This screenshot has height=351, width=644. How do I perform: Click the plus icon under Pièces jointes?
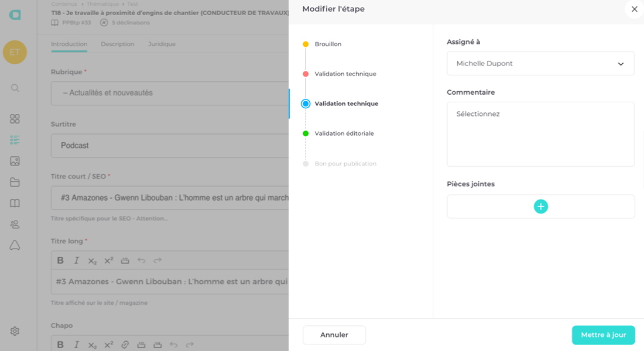540,207
